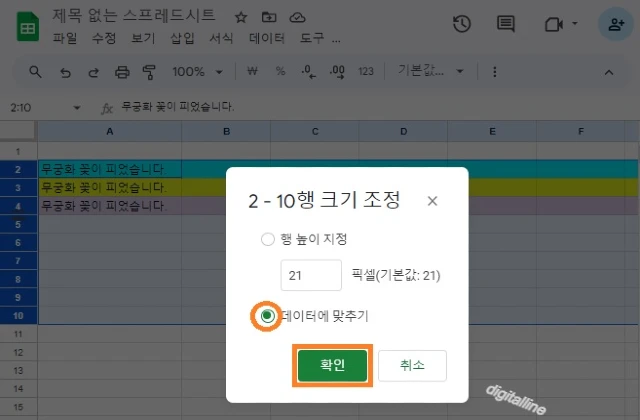
Task: Increase decimal places
Action: 337,72
